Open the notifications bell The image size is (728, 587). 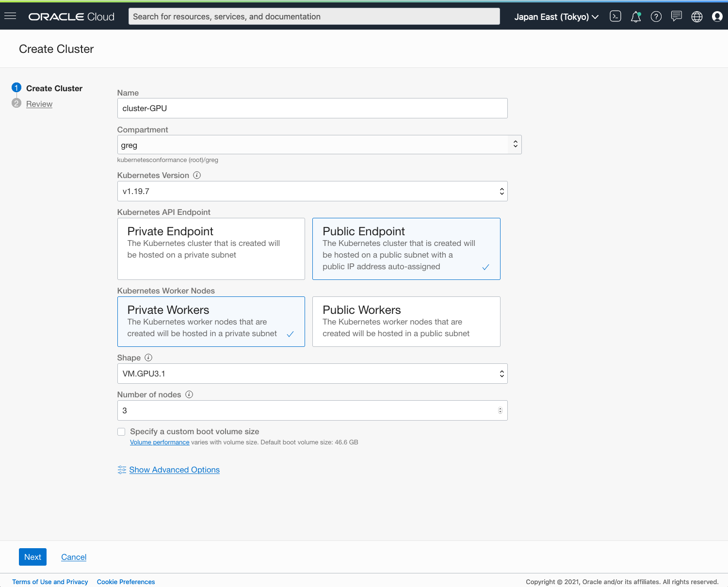click(635, 16)
